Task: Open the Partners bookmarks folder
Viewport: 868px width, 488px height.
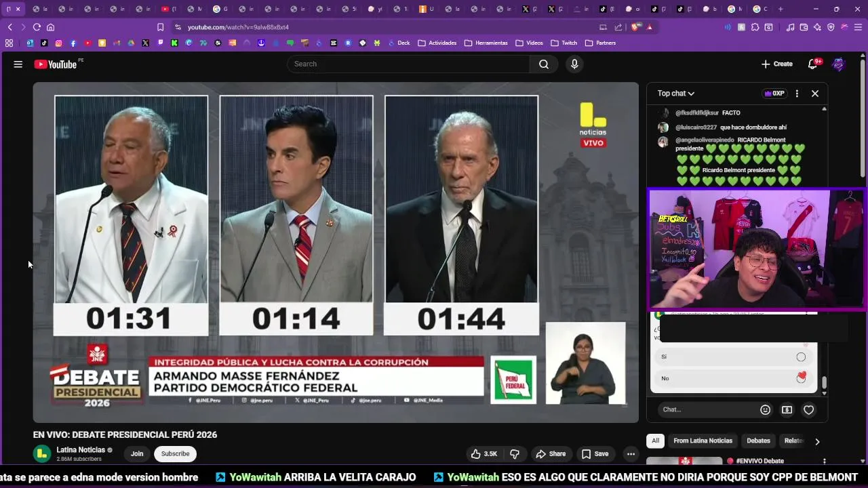Action: (x=601, y=43)
